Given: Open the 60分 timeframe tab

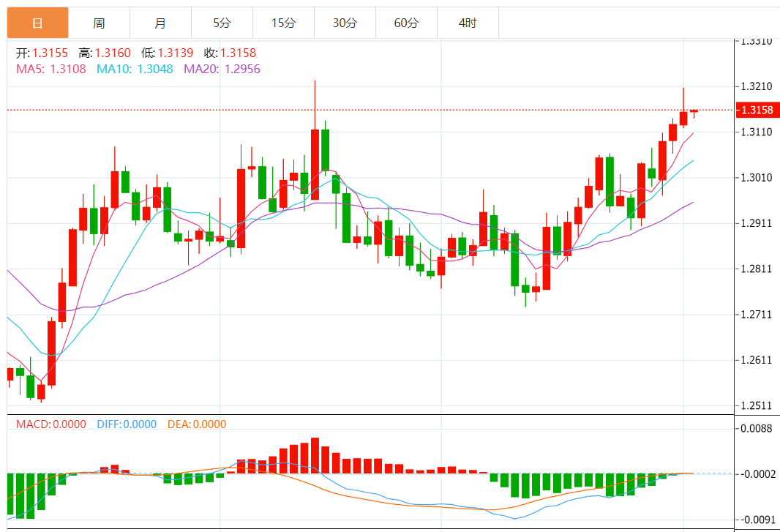Looking at the screenshot, I should [x=406, y=23].
